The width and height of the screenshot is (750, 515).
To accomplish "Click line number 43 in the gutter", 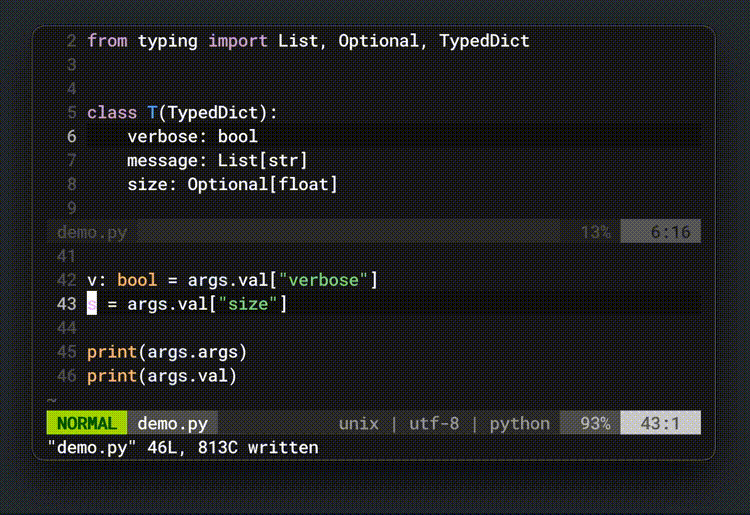I will coord(66,304).
